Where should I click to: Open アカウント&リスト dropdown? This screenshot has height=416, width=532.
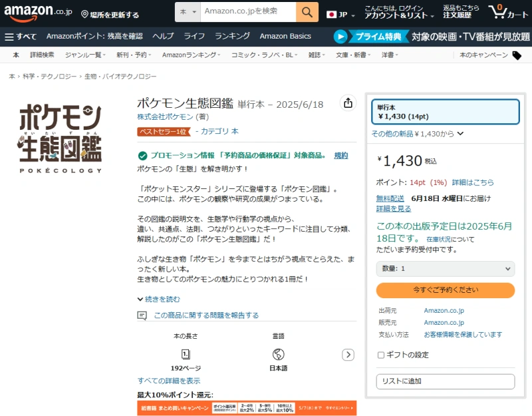coord(399,12)
